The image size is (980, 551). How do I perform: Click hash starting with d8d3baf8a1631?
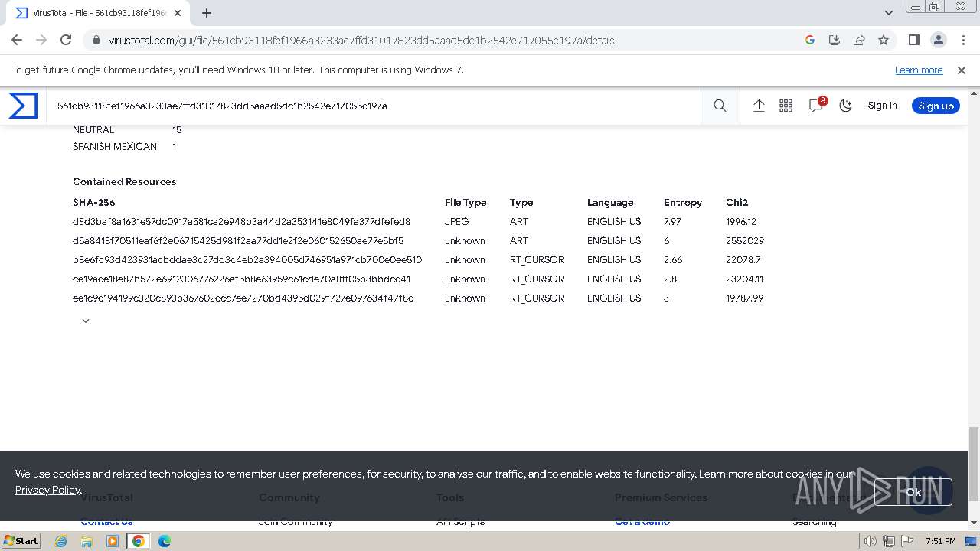tap(241, 222)
